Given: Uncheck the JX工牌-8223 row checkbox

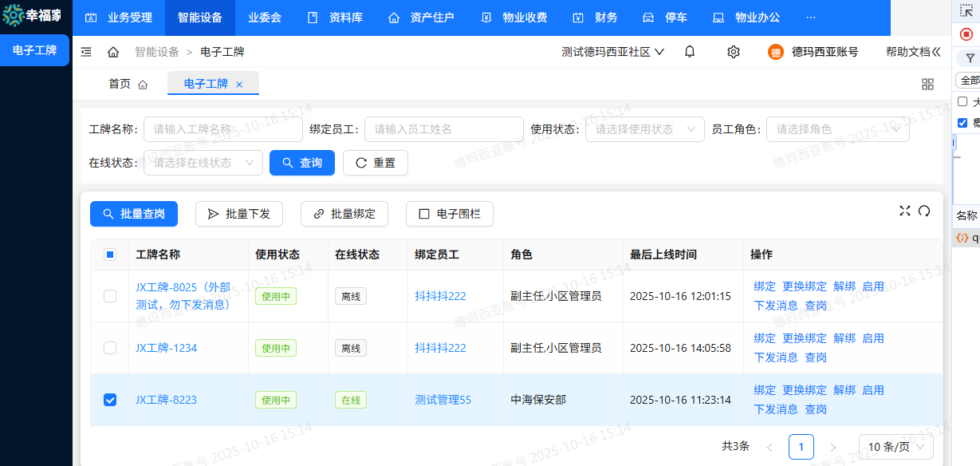Looking at the screenshot, I should pos(110,400).
